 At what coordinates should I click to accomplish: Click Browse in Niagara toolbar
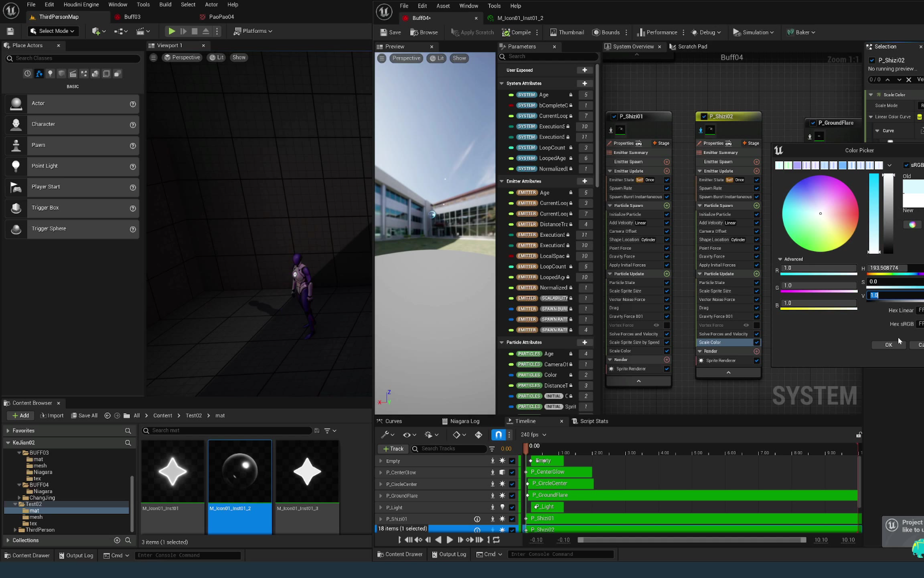click(424, 32)
